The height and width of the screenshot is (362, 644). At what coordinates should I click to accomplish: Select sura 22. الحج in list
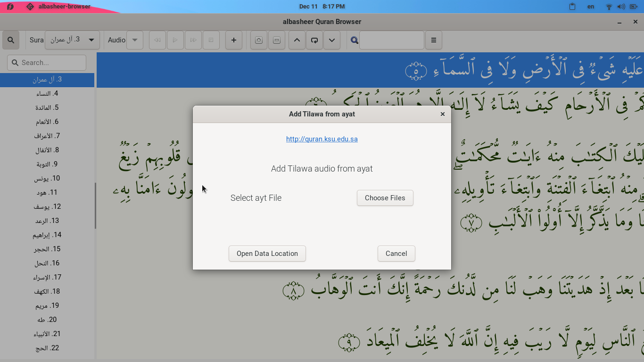point(47,348)
